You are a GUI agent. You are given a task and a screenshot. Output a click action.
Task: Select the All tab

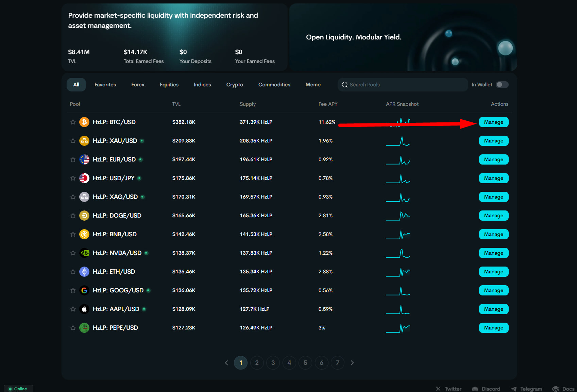[76, 85]
